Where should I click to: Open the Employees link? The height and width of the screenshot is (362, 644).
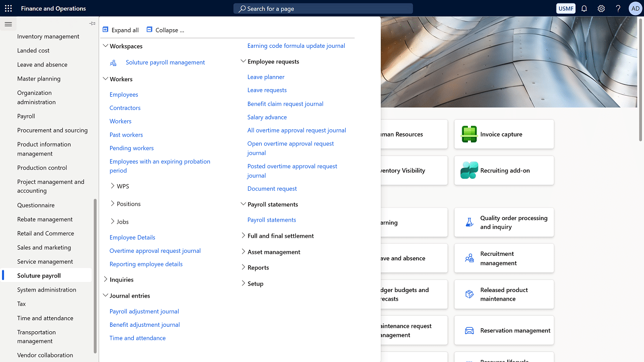tap(124, 95)
